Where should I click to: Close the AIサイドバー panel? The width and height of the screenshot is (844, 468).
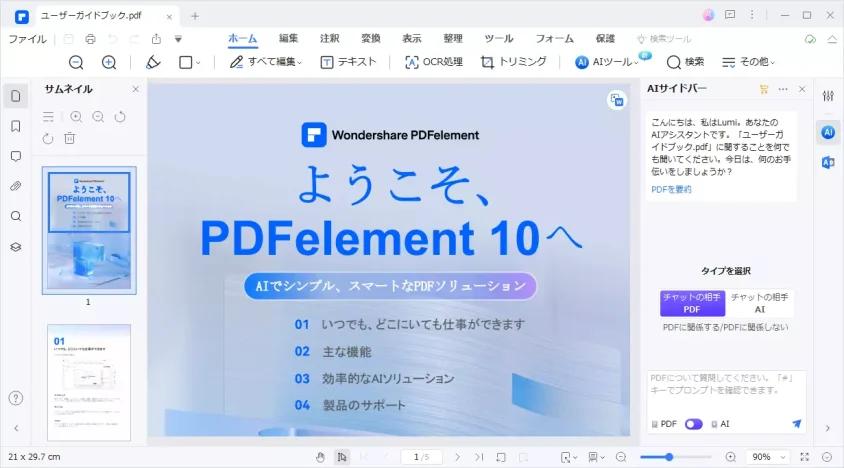click(802, 89)
